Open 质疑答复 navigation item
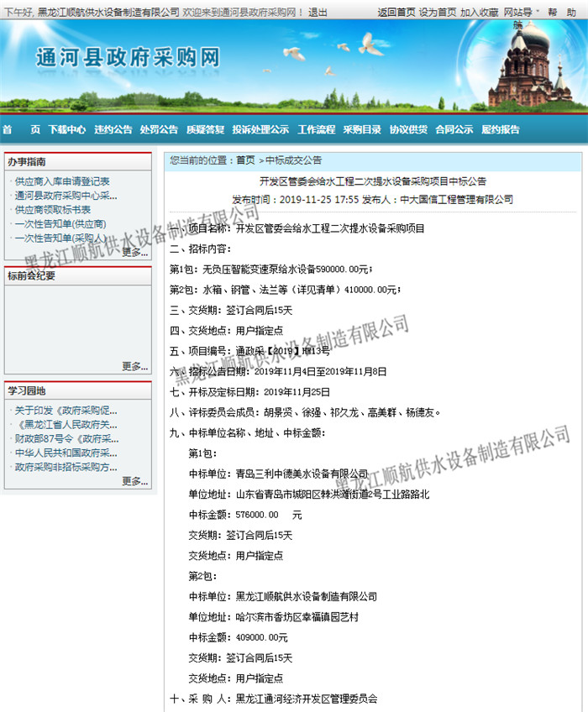 tap(205, 129)
